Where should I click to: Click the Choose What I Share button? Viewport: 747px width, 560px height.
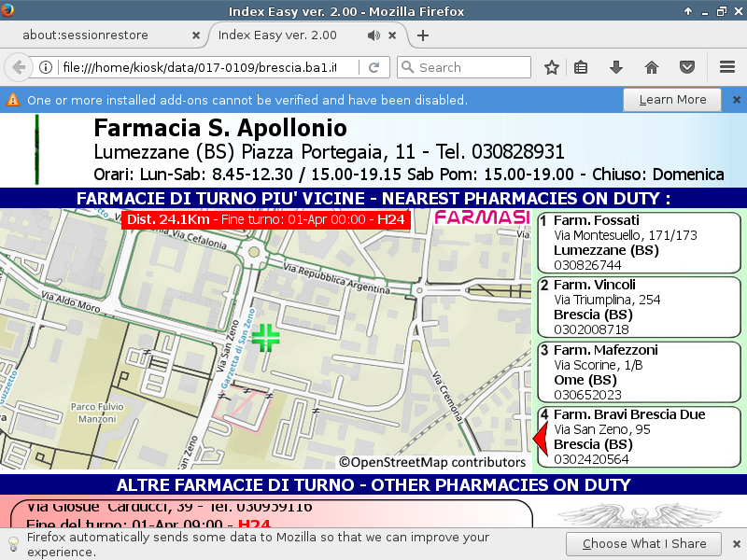click(643, 543)
